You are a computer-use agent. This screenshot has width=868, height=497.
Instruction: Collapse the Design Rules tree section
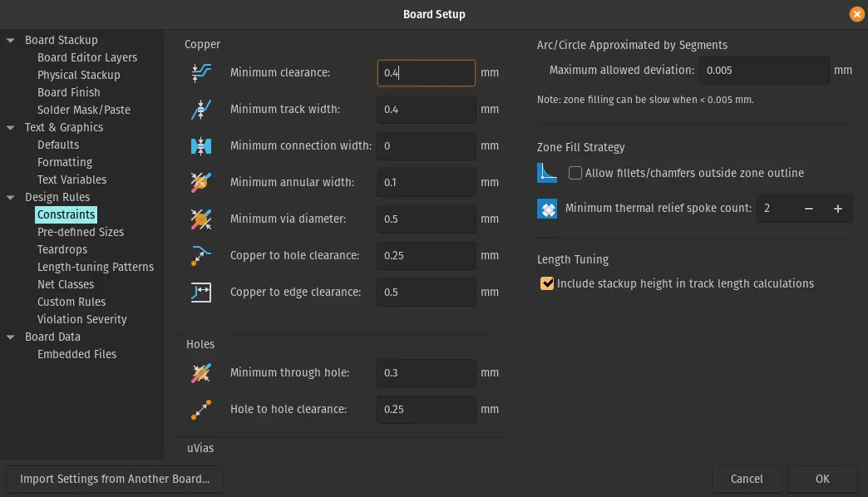click(11, 197)
